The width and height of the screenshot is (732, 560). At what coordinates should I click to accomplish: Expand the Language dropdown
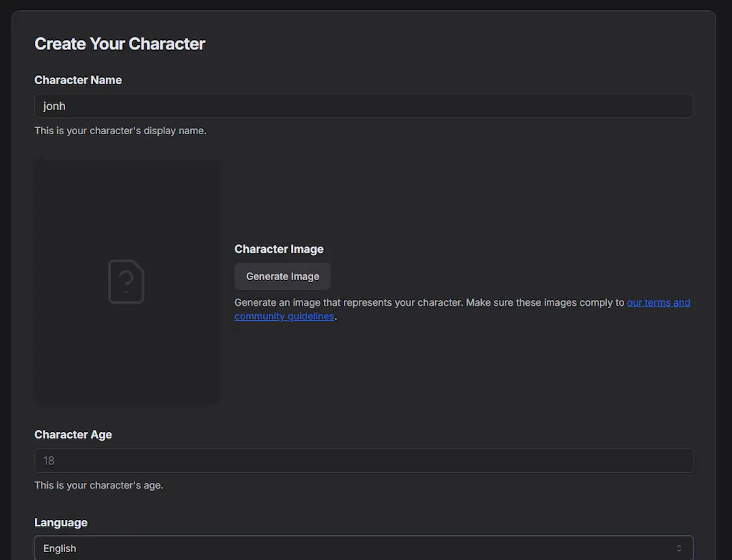(363, 548)
